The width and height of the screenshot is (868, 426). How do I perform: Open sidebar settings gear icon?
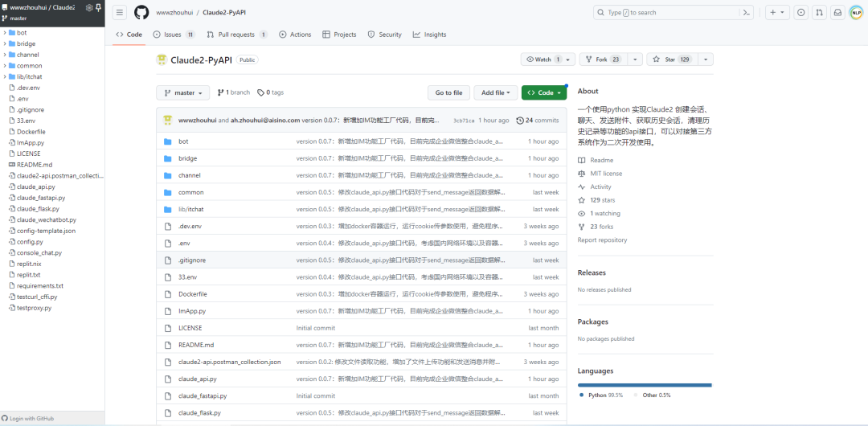(88, 7)
